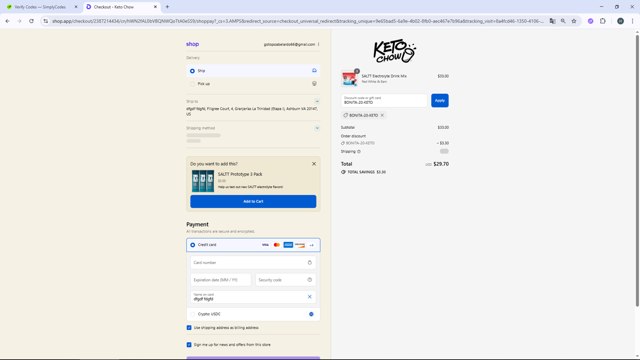Show more card brands via the plus icon
The height and width of the screenshot is (360, 640).
(312, 245)
